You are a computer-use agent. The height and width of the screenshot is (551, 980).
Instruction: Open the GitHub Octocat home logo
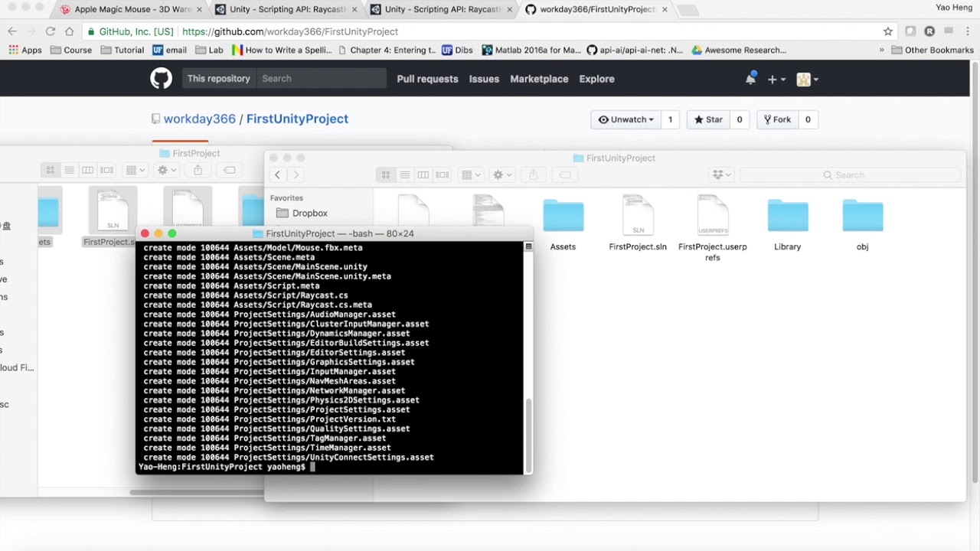click(x=161, y=79)
